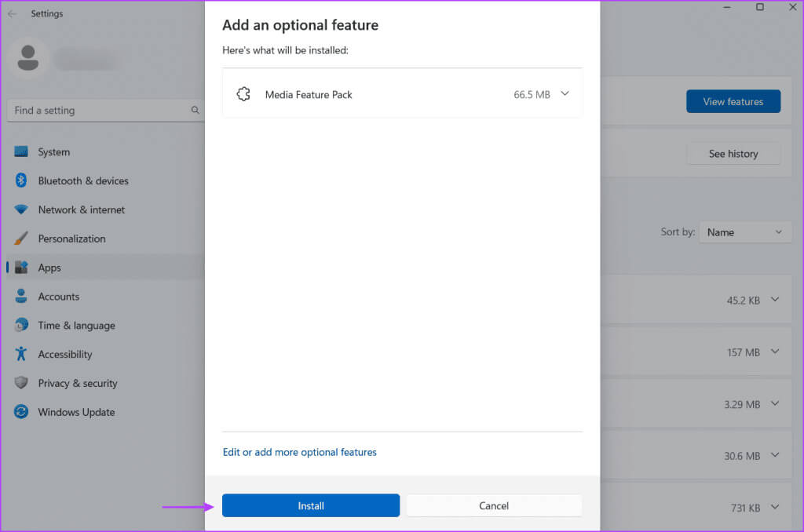Screen dimensions: 804x532
Task: Expand the 45.2 KB feature row
Action: pyautogui.click(x=775, y=300)
